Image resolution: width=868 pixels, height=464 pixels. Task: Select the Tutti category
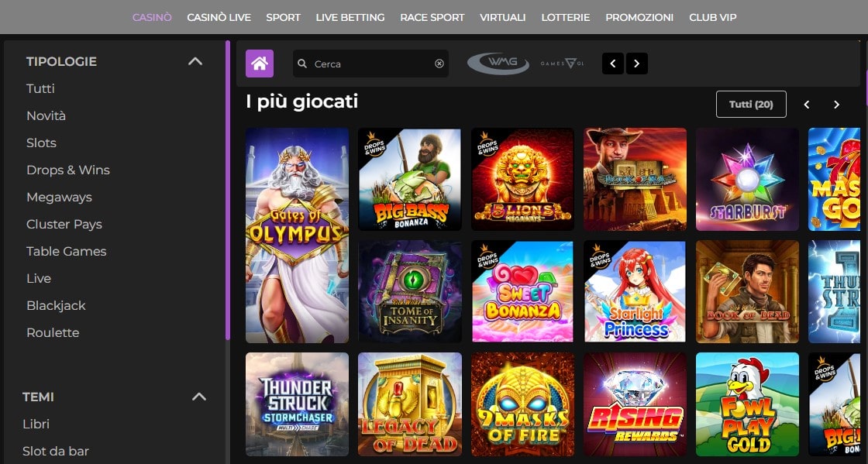(x=40, y=88)
